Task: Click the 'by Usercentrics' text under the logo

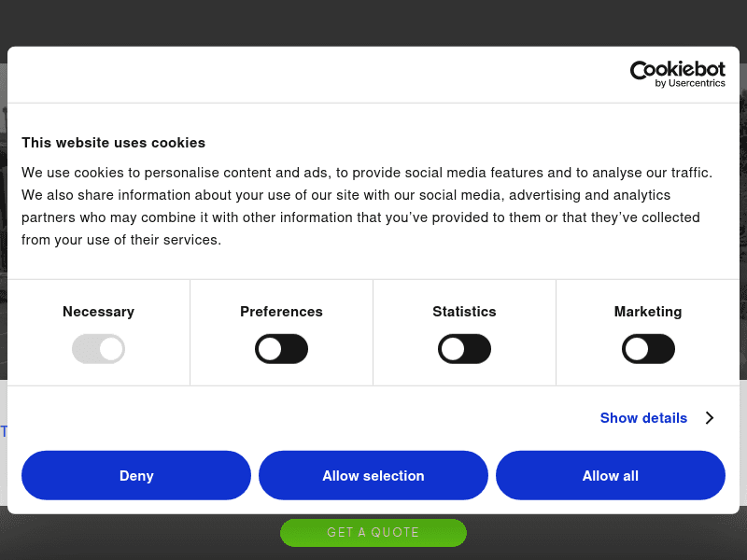Action: point(690,83)
